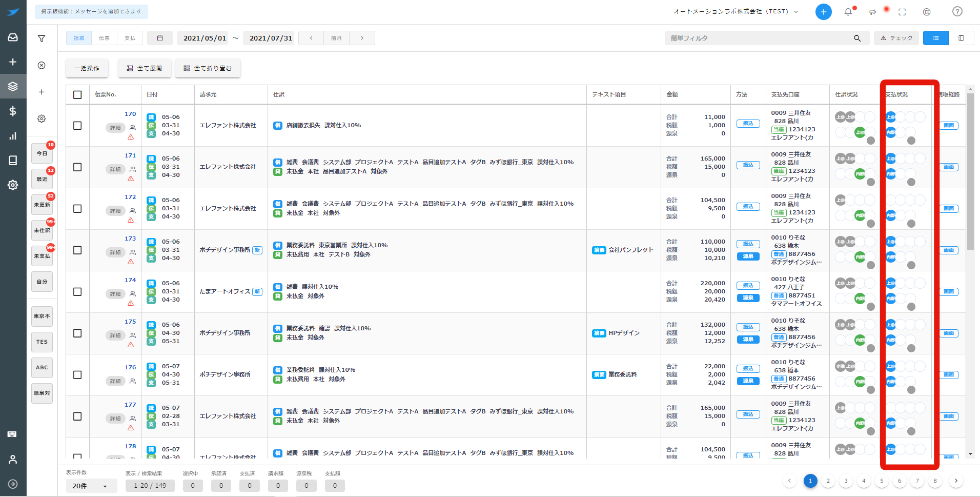Click the help question mark icon
This screenshot has width=980, height=497.
[x=957, y=12]
